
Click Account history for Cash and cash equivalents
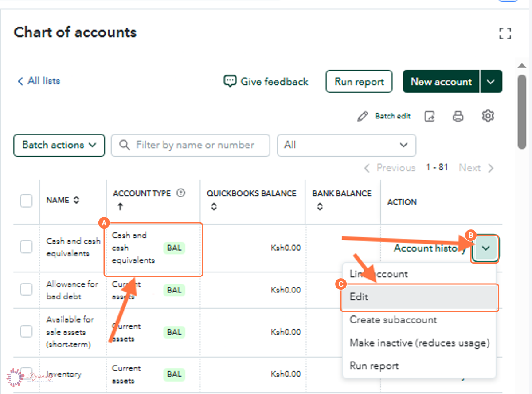(430, 248)
